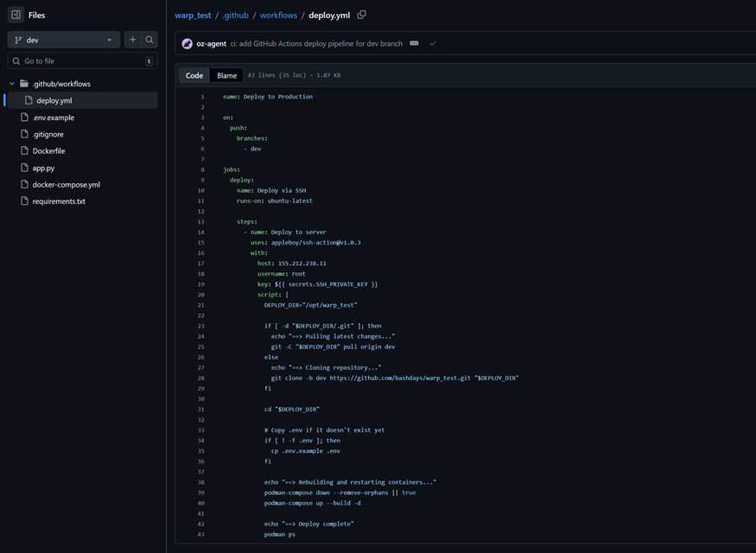Click the 't' shortcut badge in Go to file
The height and width of the screenshot is (553, 756).
(148, 60)
